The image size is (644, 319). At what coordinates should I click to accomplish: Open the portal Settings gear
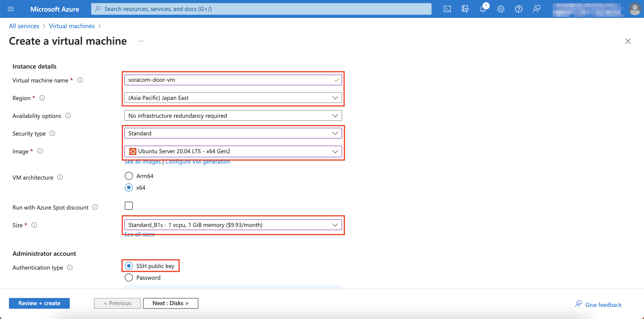[500, 9]
